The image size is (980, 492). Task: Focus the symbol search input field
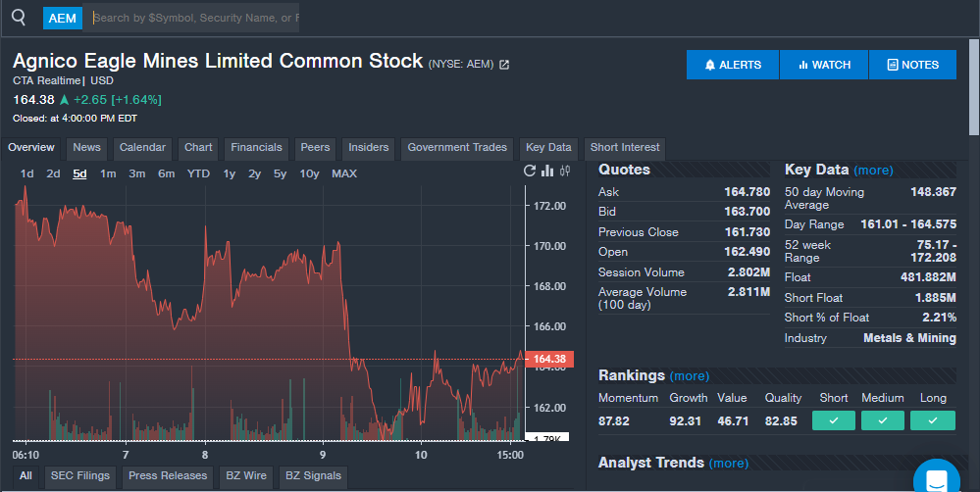(x=196, y=18)
